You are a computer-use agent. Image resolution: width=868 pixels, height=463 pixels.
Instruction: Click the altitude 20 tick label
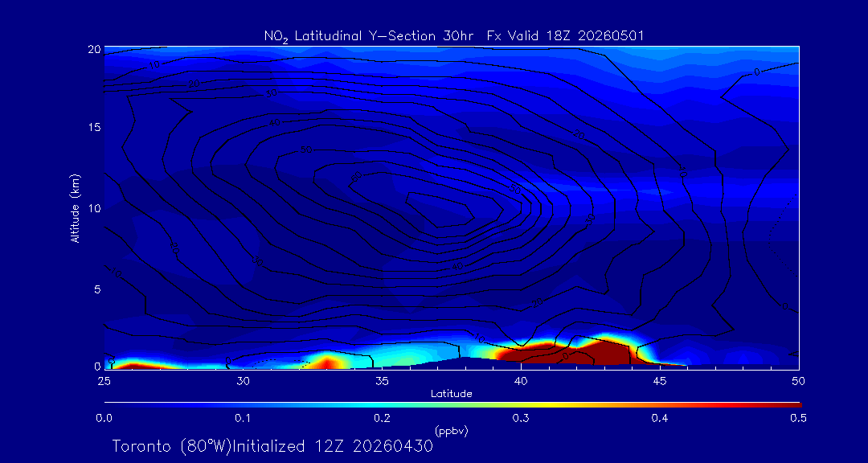pyautogui.click(x=94, y=49)
